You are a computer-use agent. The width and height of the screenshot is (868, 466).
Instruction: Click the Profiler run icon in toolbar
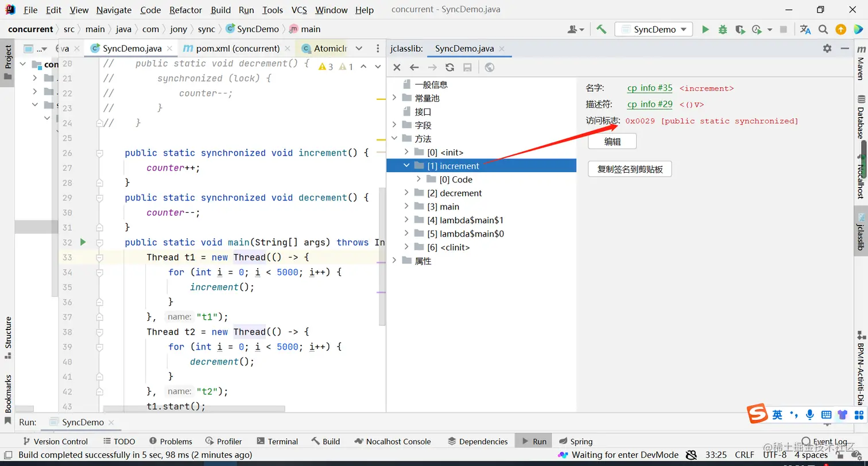click(x=757, y=29)
